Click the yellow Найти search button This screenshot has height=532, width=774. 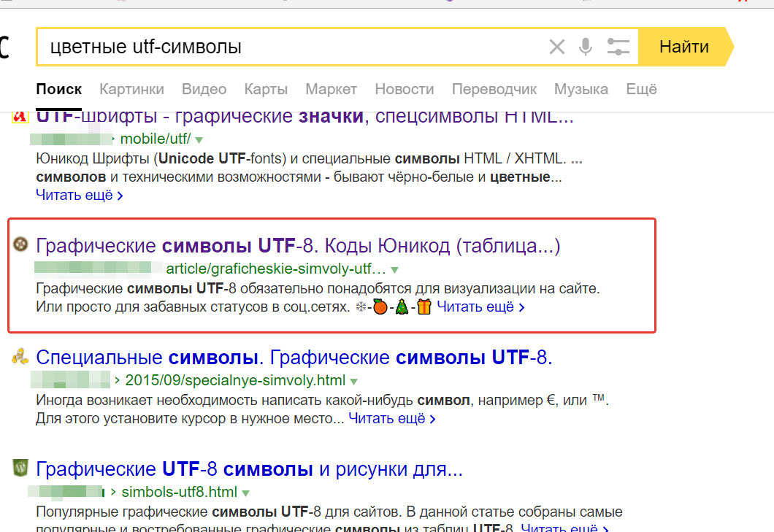click(685, 47)
